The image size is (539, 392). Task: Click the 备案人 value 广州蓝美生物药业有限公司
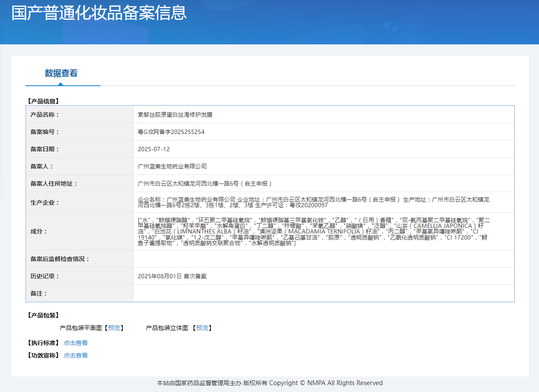[x=172, y=166]
